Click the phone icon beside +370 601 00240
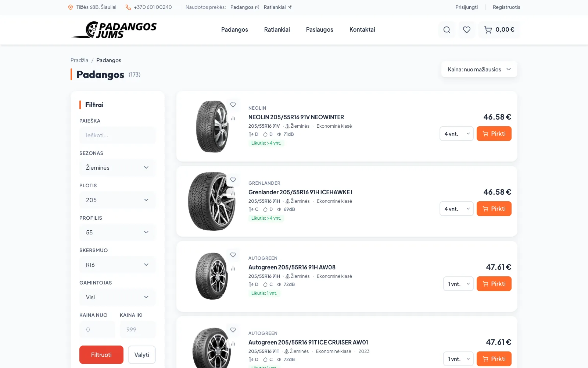 128,7
